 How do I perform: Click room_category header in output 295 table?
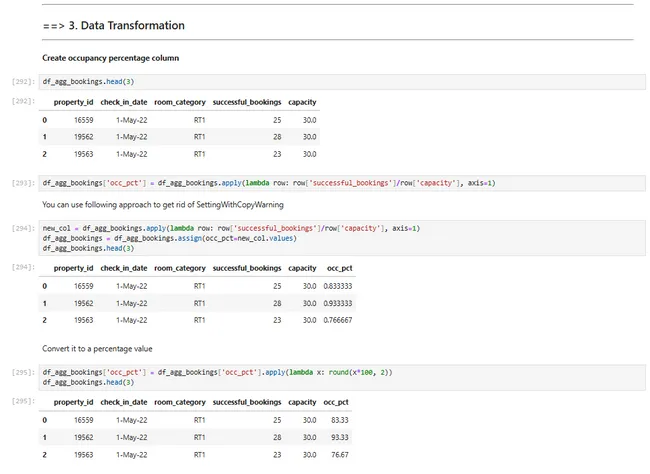pos(180,402)
